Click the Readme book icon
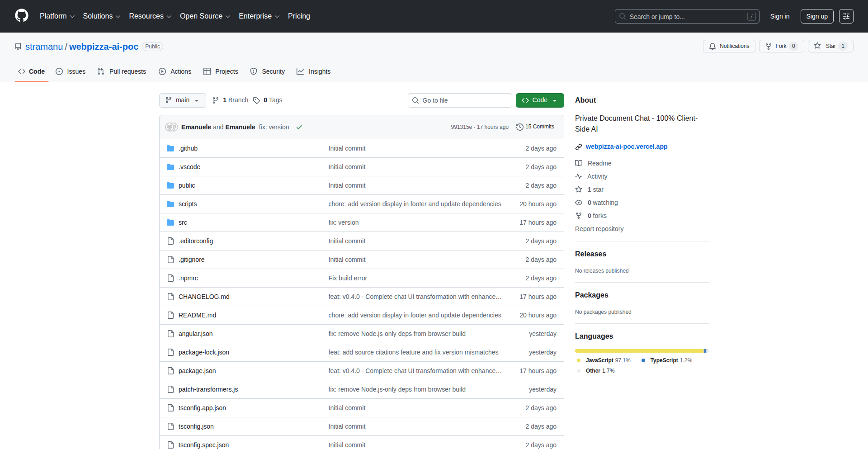 579,163
